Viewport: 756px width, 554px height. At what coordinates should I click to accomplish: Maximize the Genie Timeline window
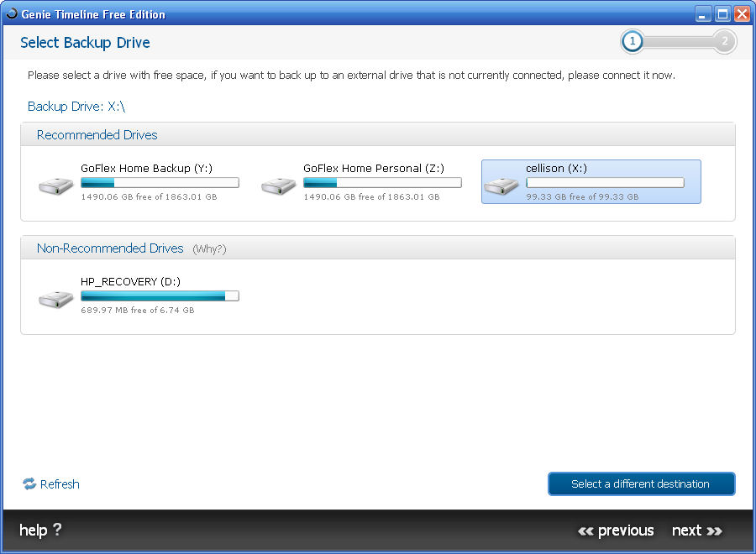[x=722, y=14]
